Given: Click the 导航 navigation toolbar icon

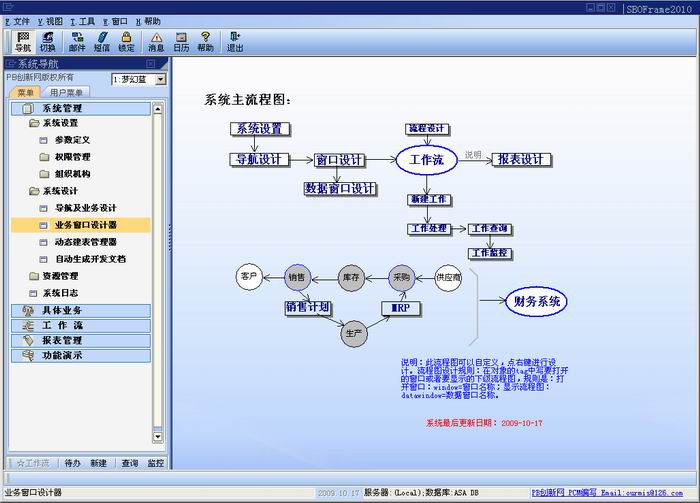Looking at the screenshot, I should 23,42.
